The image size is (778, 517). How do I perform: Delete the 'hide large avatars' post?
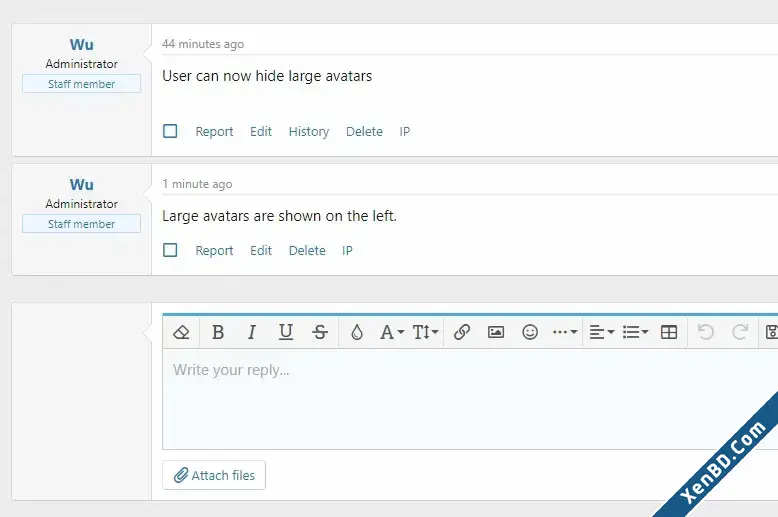coord(364,131)
